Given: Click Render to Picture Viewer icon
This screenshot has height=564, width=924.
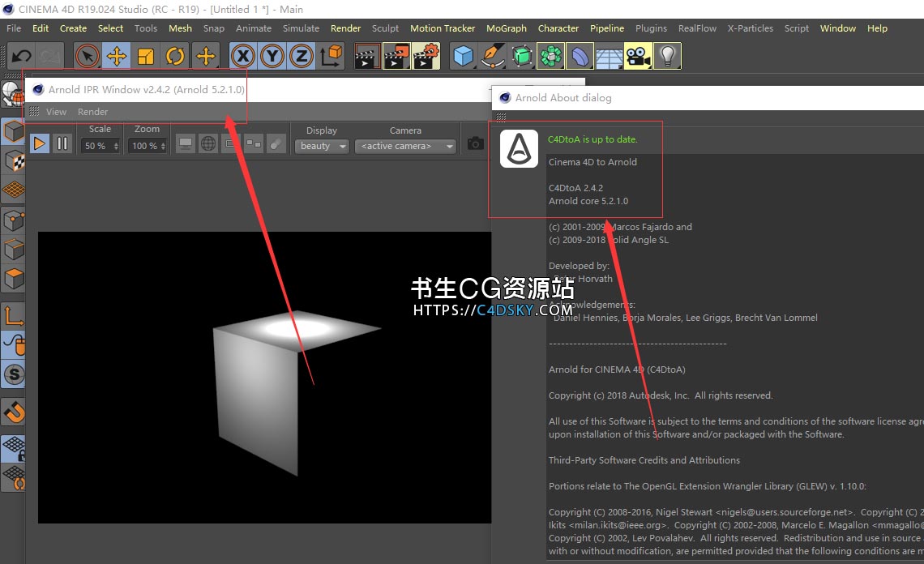Looking at the screenshot, I should (396, 57).
